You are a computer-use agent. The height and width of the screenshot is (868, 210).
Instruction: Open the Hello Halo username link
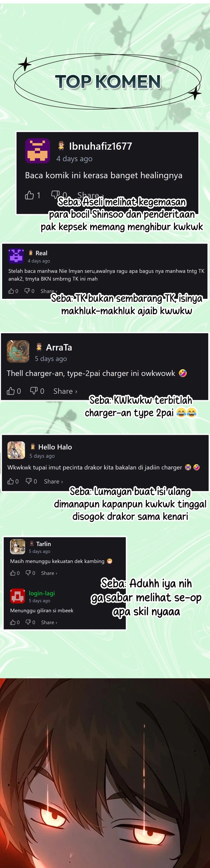(55, 447)
